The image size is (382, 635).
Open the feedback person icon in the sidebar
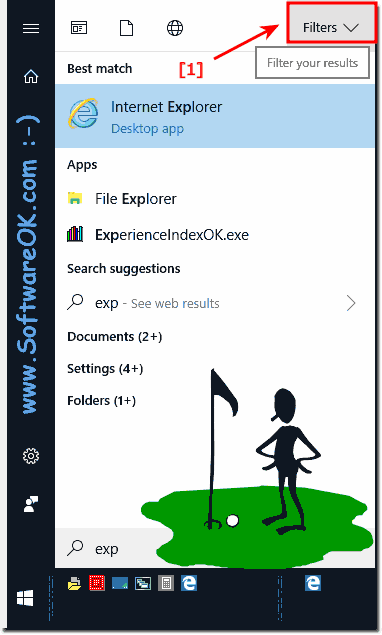pos(31,504)
